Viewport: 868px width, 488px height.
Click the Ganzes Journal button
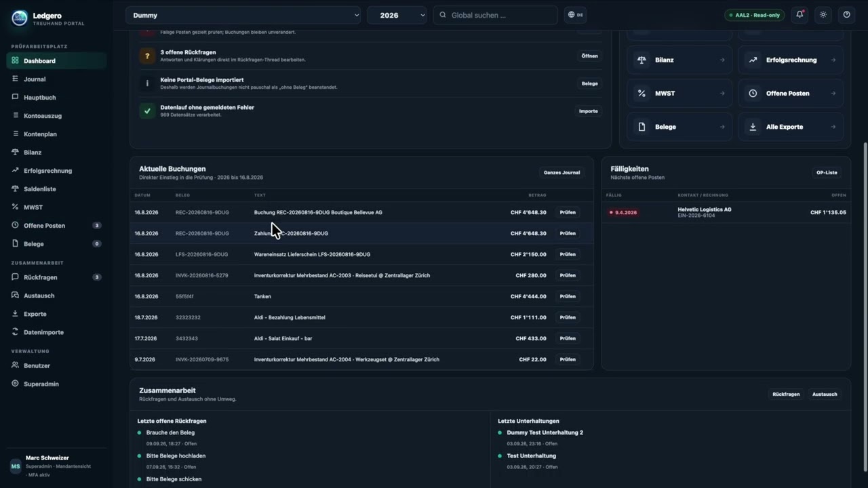[x=561, y=173]
